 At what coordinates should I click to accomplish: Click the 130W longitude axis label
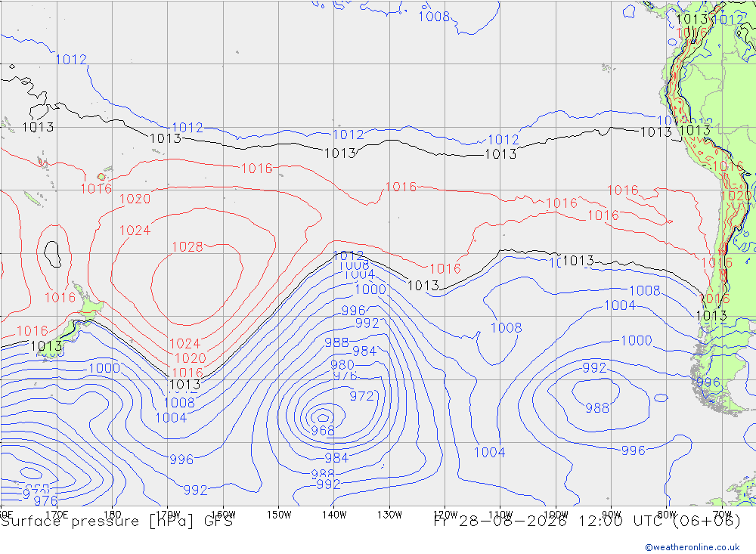point(389,515)
